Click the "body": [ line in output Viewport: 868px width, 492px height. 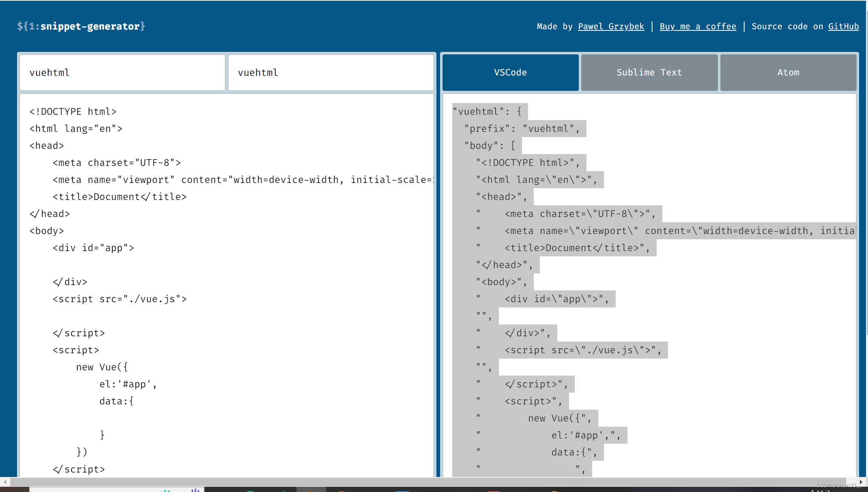pos(490,146)
